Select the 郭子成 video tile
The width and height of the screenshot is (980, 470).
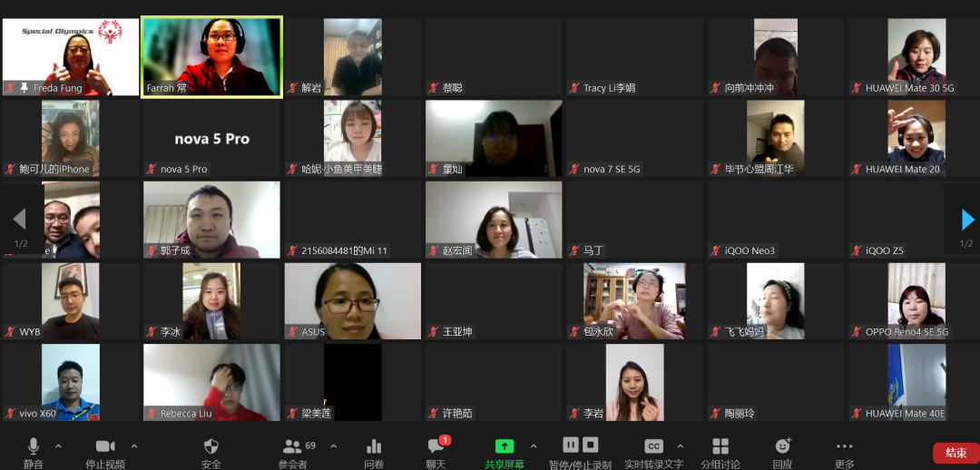coord(211,220)
